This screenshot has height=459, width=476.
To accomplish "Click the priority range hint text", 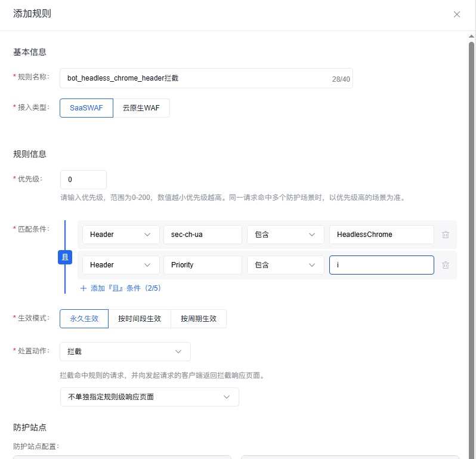I will click(233, 198).
